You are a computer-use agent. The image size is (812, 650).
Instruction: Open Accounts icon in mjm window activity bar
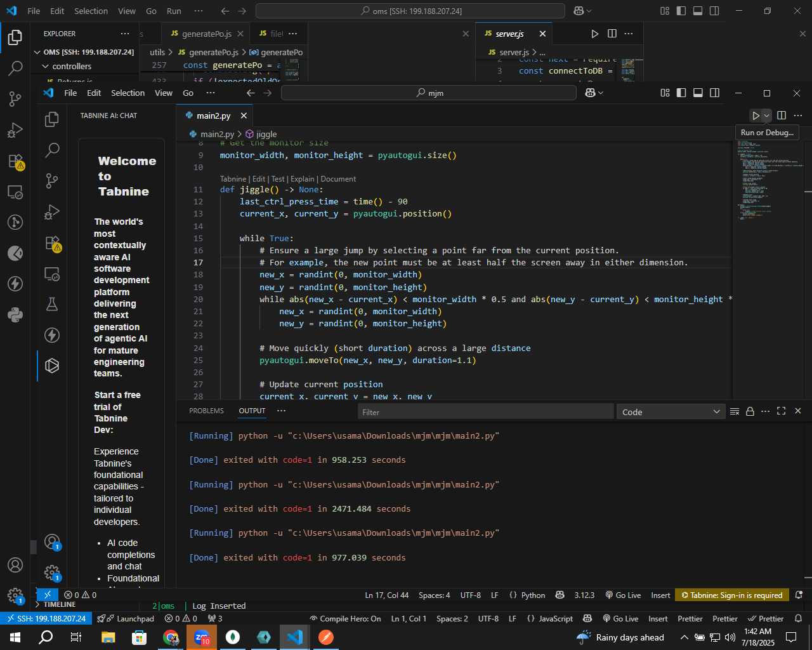coord(52,542)
